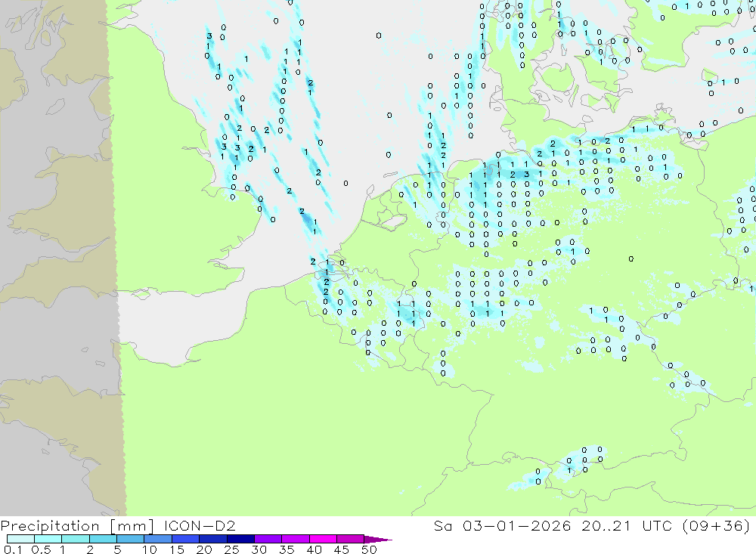Click the '50' legend scale label
756x554 pixels.
coord(370,549)
